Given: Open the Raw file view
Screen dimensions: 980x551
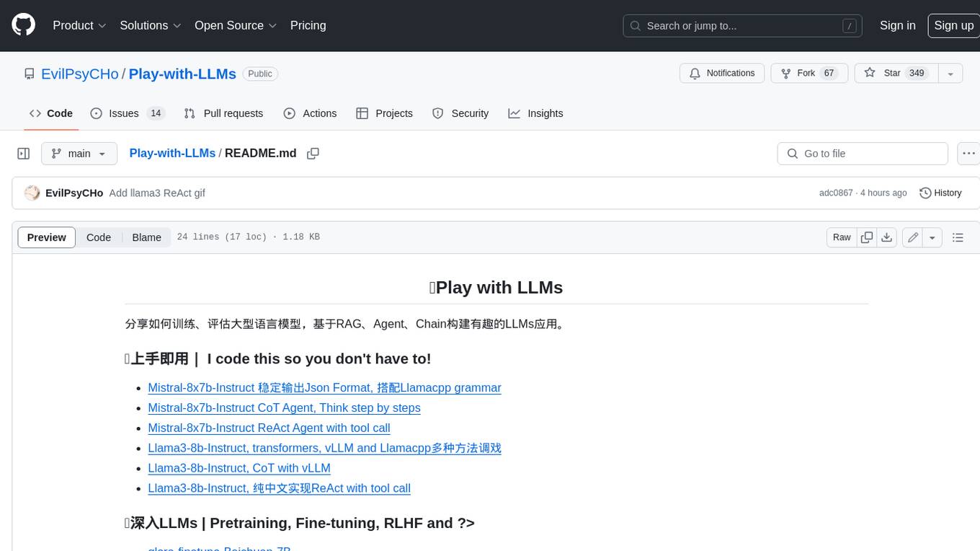Looking at the screenshot, I should point(842,237).
